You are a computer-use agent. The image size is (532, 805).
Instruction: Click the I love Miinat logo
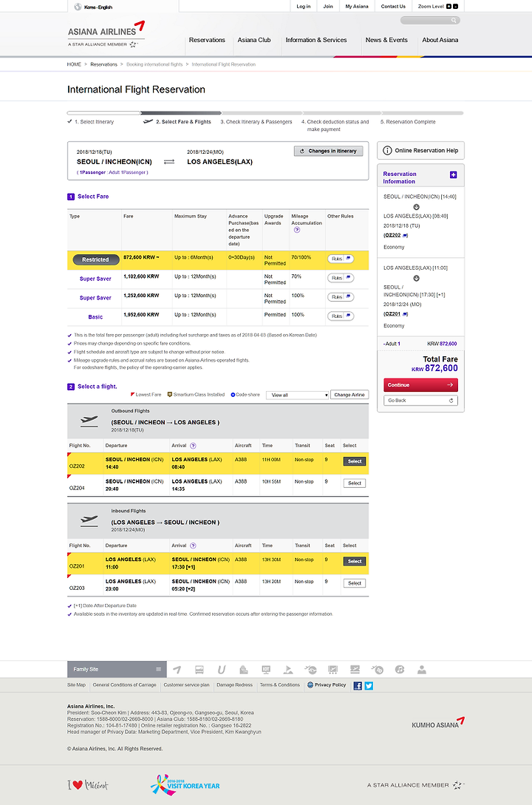point(88,785)
